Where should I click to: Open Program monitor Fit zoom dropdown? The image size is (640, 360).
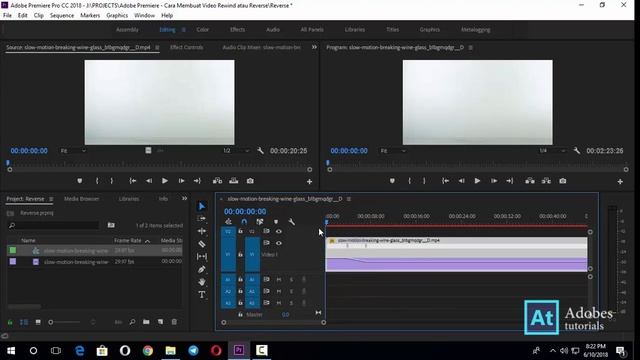393,151
